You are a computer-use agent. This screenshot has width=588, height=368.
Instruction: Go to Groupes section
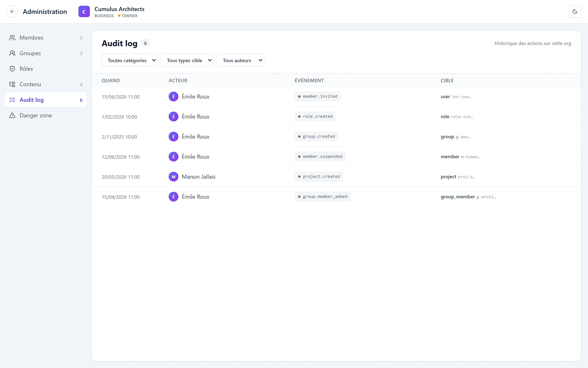coord(46,53)
